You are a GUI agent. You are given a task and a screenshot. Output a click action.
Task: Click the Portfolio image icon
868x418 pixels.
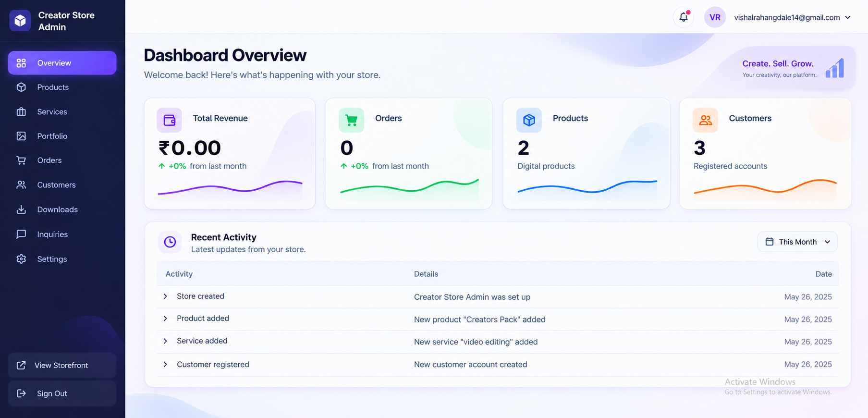(x=21, y=136)
